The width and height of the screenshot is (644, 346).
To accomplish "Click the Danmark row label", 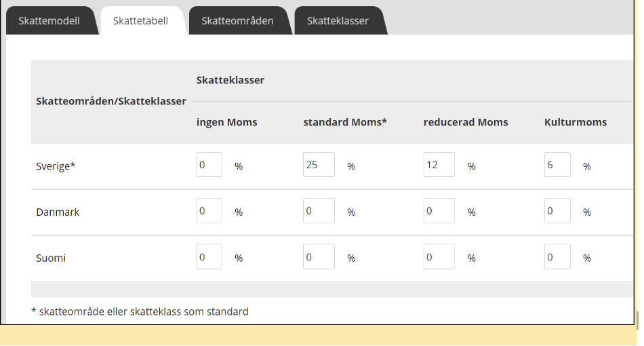I will [58, 212].
